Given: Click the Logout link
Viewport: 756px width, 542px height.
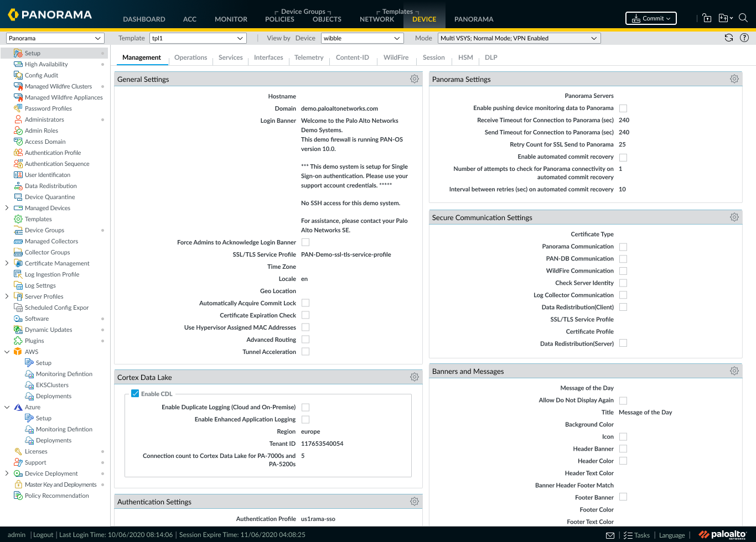Looking at the screenshot, I should [x=43, y=535].
